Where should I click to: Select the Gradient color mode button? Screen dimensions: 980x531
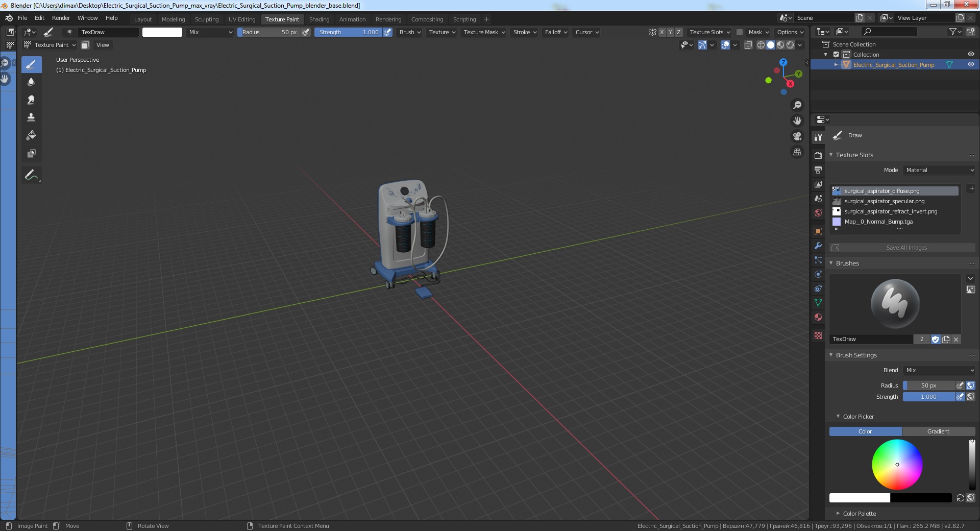(x=938, y=431)
